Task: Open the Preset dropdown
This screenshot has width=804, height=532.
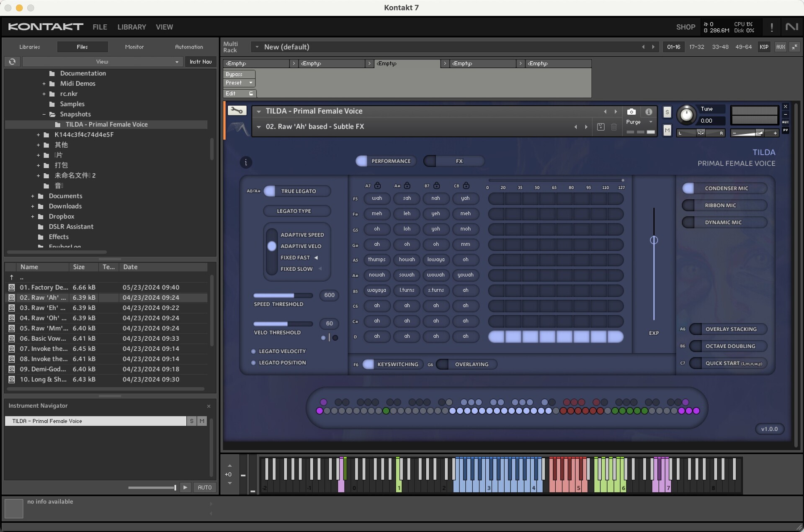Action: [239, 83]
